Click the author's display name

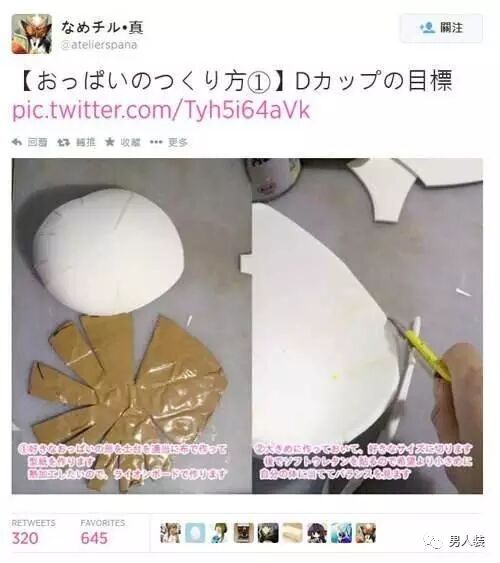tap(102, 28)
